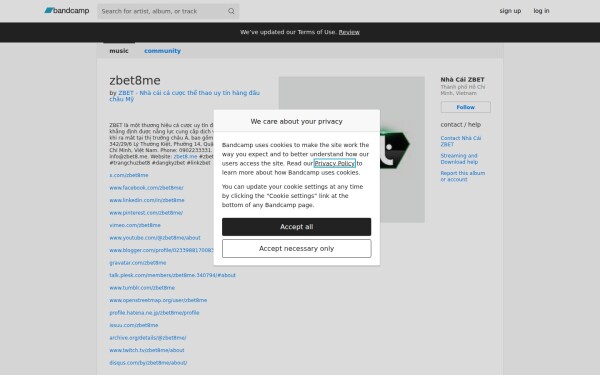Review the updated Terms of Use
Viewport: 600px width, 375px height.
(349, 32)
